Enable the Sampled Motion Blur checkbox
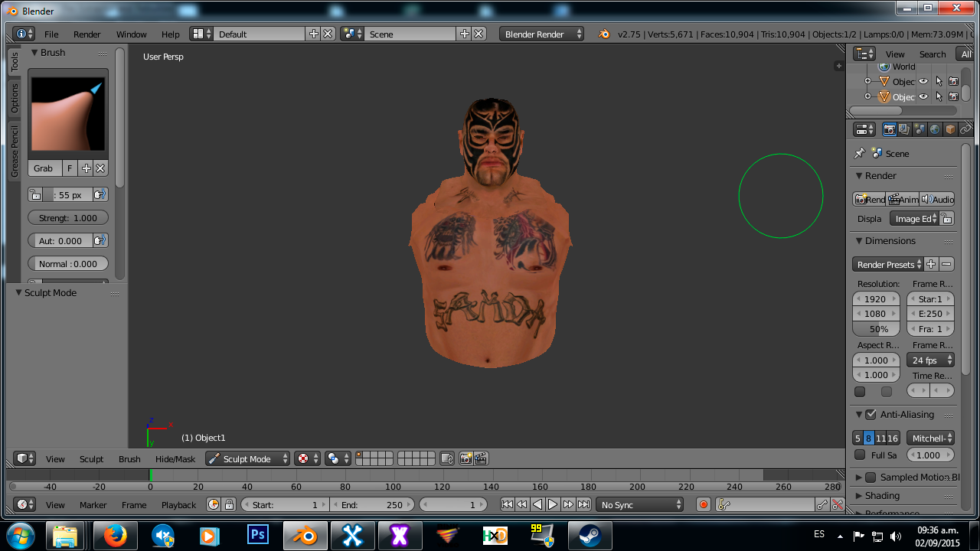Viewport: 980px width, 551px height. (x=871, y=477)
